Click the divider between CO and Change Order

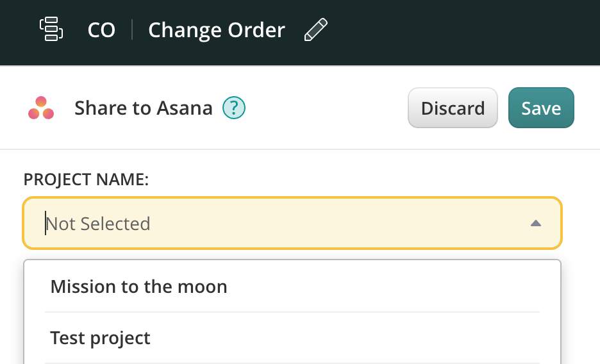tap(132, 30)
